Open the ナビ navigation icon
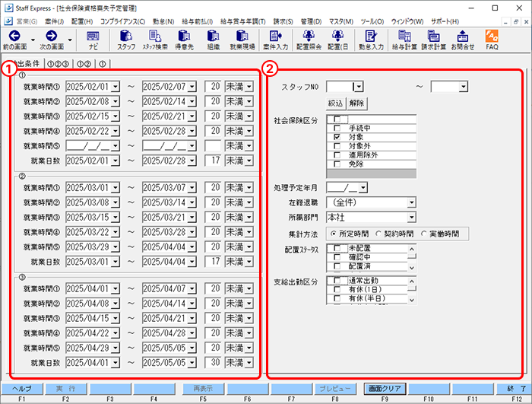532x404 pixels. 93,40
